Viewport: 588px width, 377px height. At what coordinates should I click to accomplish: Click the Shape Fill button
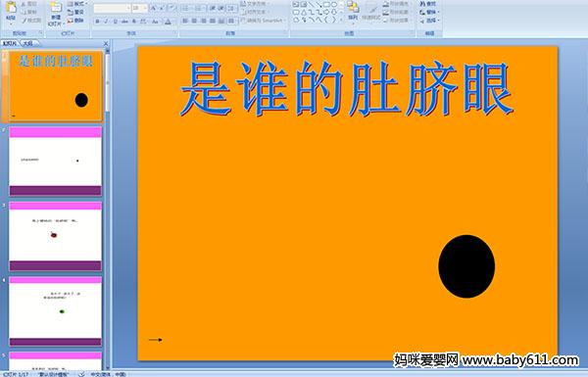(397, 4)
